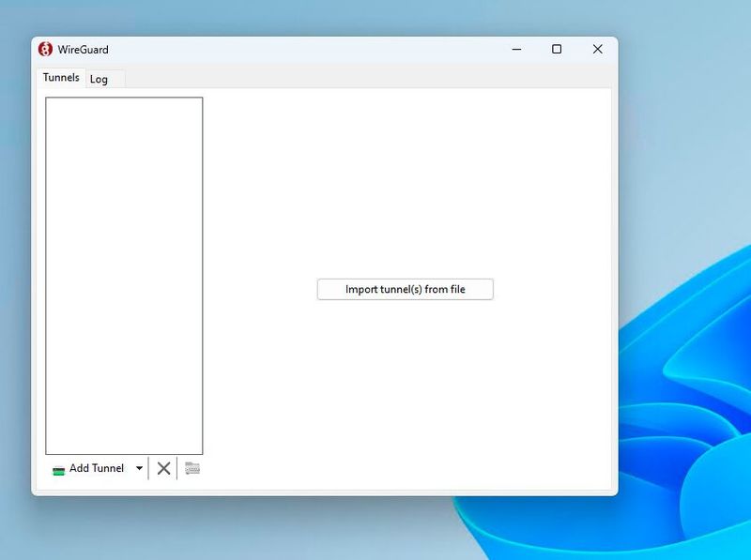Expand the Add Tunnel dropdown arrow
This screenshot has width=751, height=560.
pyautogui.click(x=139, y=468)
